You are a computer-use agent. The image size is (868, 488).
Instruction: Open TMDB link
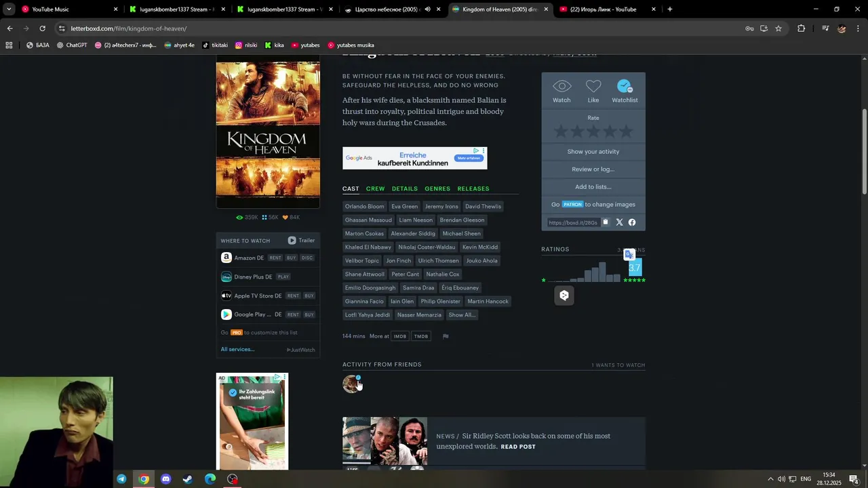[421, 336]
